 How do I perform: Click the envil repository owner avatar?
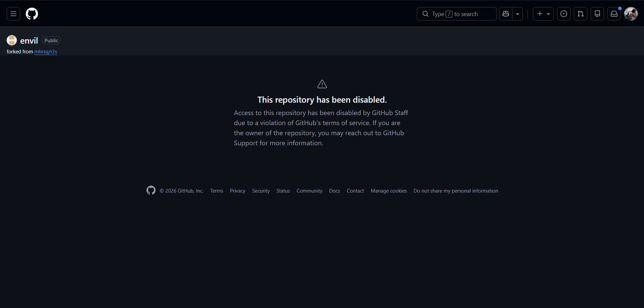12,40
